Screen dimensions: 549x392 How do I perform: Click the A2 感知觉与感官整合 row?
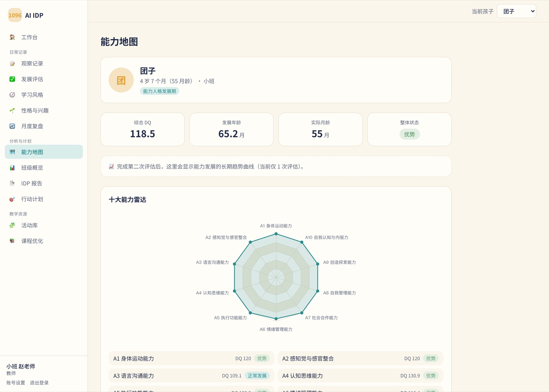(x=360, y=358)
